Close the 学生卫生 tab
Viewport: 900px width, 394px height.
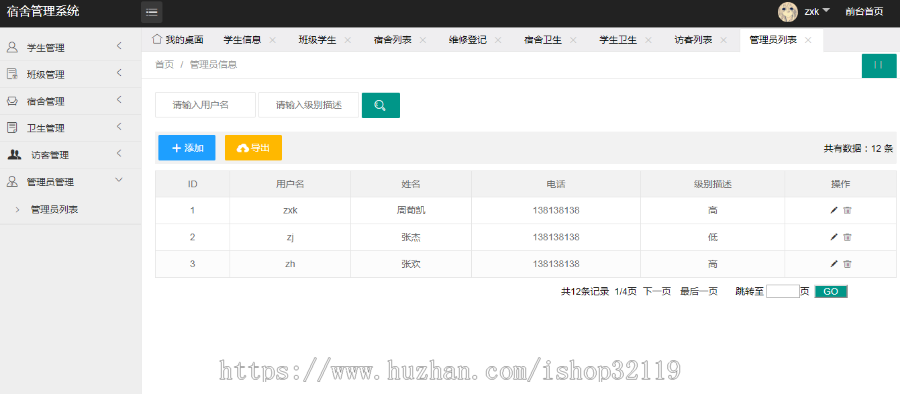(649, 40)
